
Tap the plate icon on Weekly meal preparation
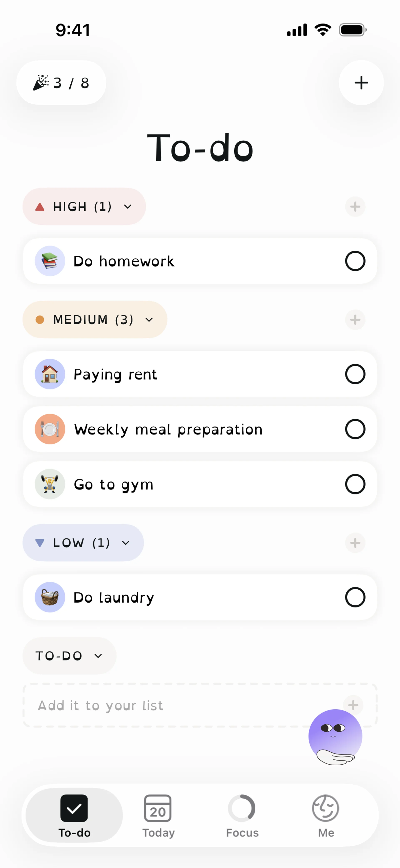(x=50, y=429)
